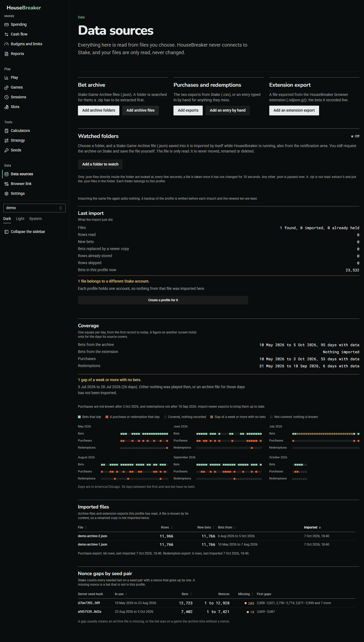This screenshot has width=364, height=642.
Task: Click the Slots icon in sidebar
Action: (x=6, y=107)
